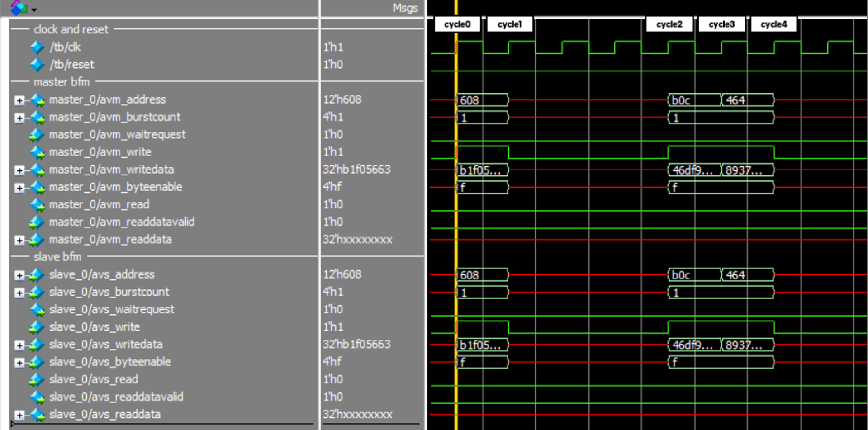Select the master_0/avm_read signal name
Screen dimensions: 868x430
99,205
